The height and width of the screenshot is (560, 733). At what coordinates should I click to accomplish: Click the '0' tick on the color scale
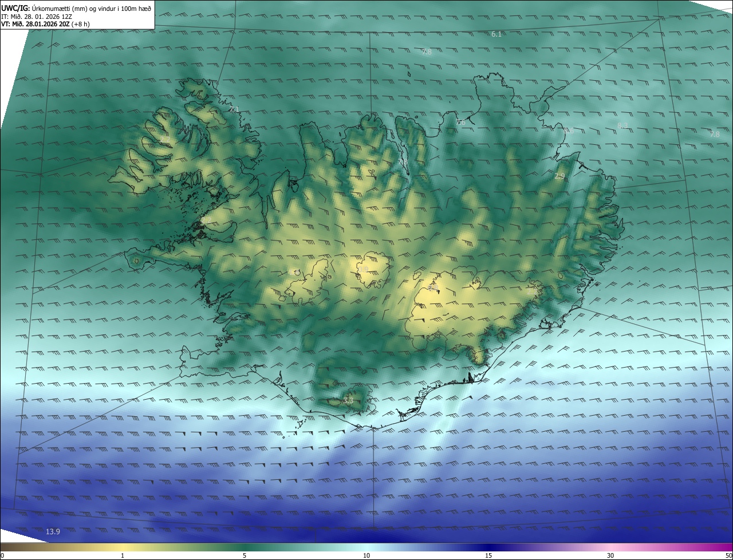point(2,555)
